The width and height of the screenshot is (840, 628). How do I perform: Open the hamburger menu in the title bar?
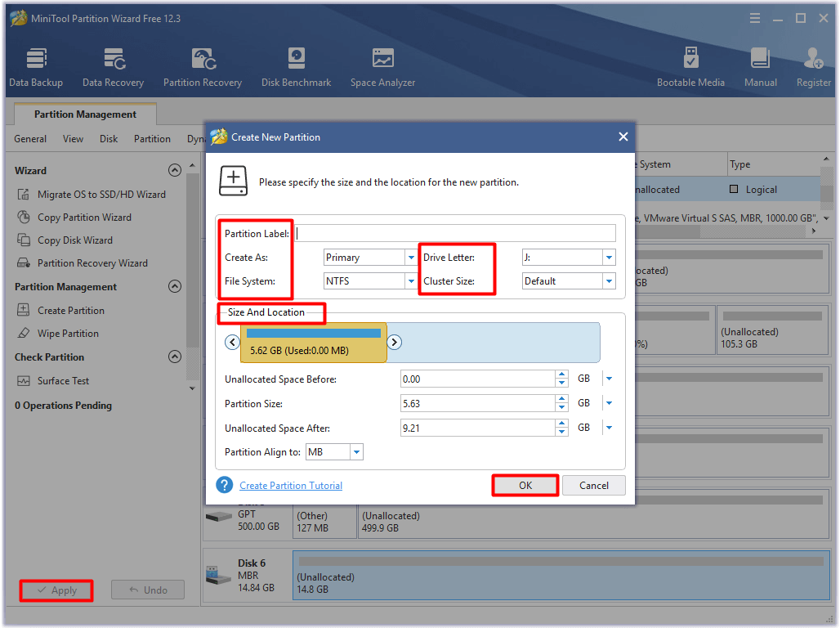click(x=755, y=18)
